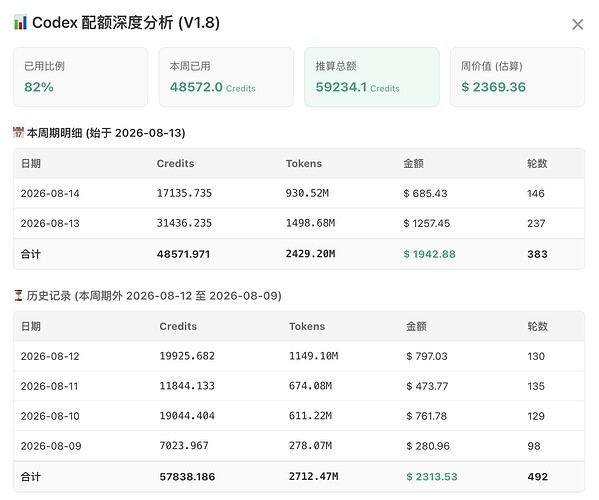Select date cell 2026-08-11
599x500 pixels.
(49, 386)
